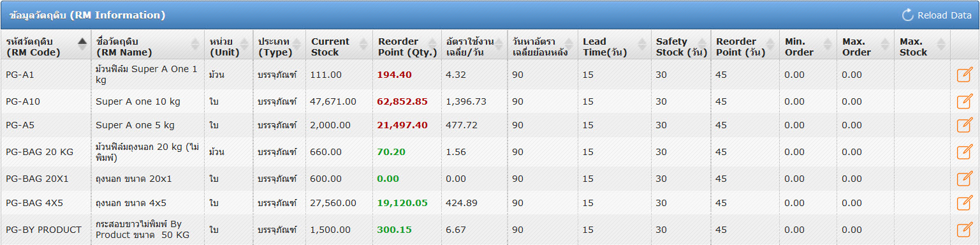Click current stock value 2,000.00
Viewport: 980px width, 245px height.
330,125
